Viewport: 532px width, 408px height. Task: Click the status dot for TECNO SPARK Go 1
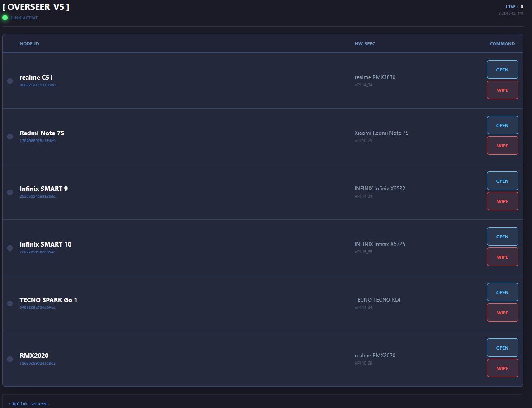(x=10, y=304)
